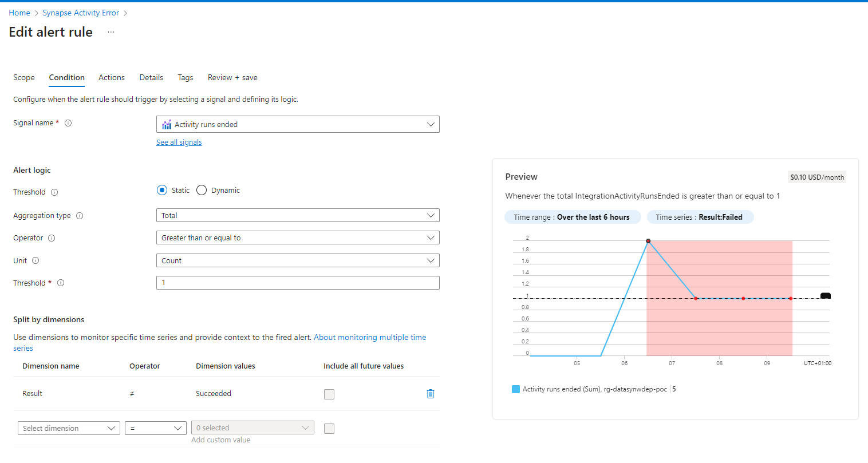This screenshot has width=868, height=463.
Task: Click the blue Activity runs ended legend swatch
Action: [x=516, y=389]
